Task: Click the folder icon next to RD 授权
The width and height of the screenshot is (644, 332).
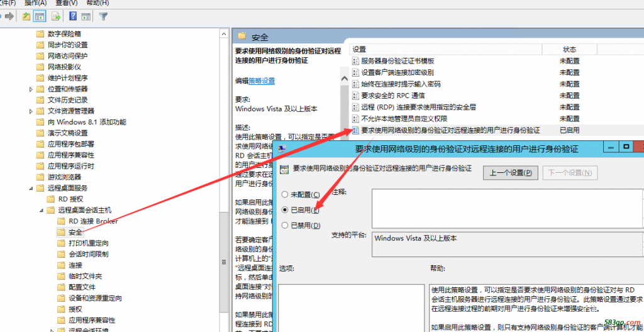Action: [x=50, y=199]
